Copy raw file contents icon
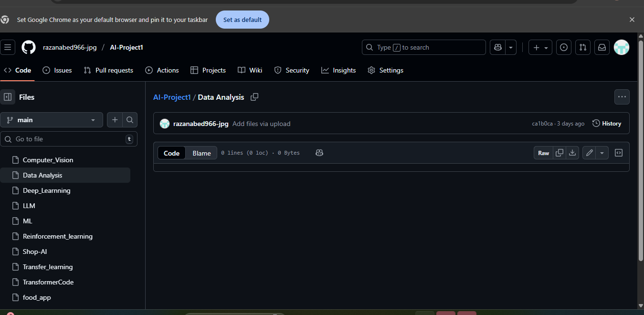Viewport: 644px width, 315px height. click(x=560, y=153)
